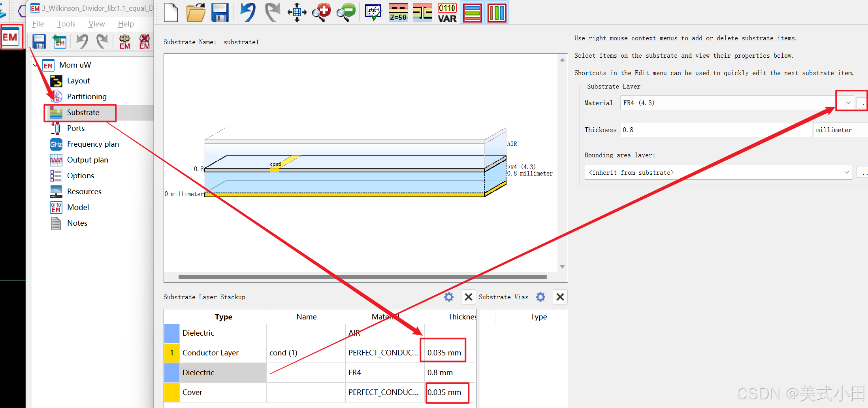The width and height of the screenshot is (868, 408).
Task: Close the Substrate Layer Stackup panel
Action: (469, 297)
